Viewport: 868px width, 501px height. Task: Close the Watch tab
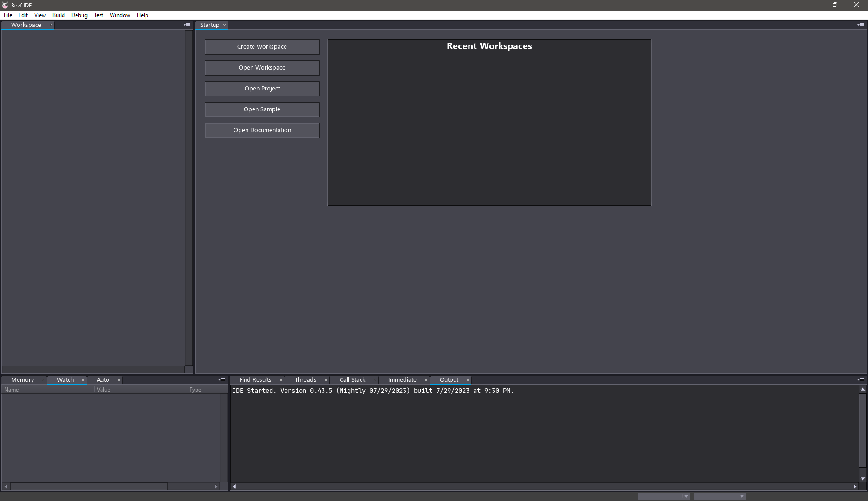tap(83, 380)
